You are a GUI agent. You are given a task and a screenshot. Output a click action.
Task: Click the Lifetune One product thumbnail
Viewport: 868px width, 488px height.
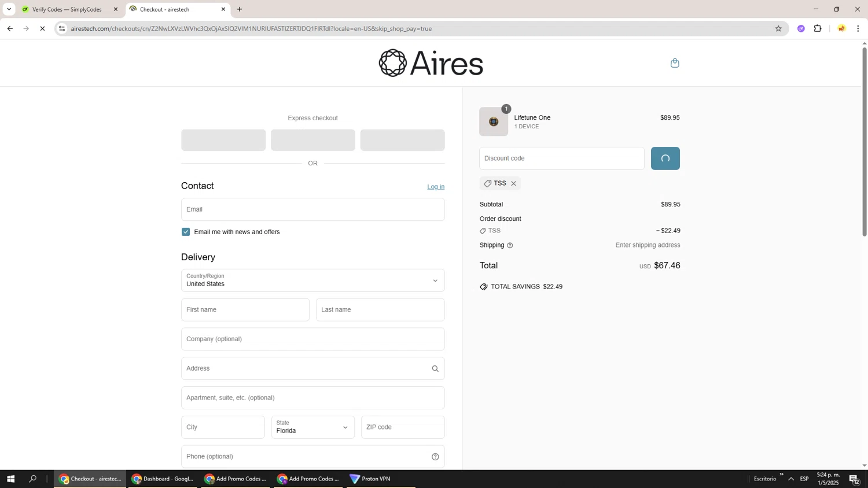pos(494,121)
